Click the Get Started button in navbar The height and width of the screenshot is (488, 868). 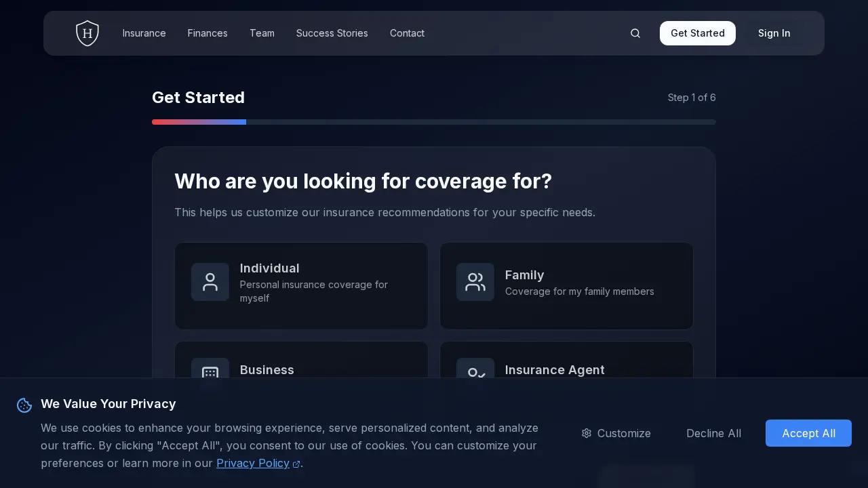click(x=698, y=33)
